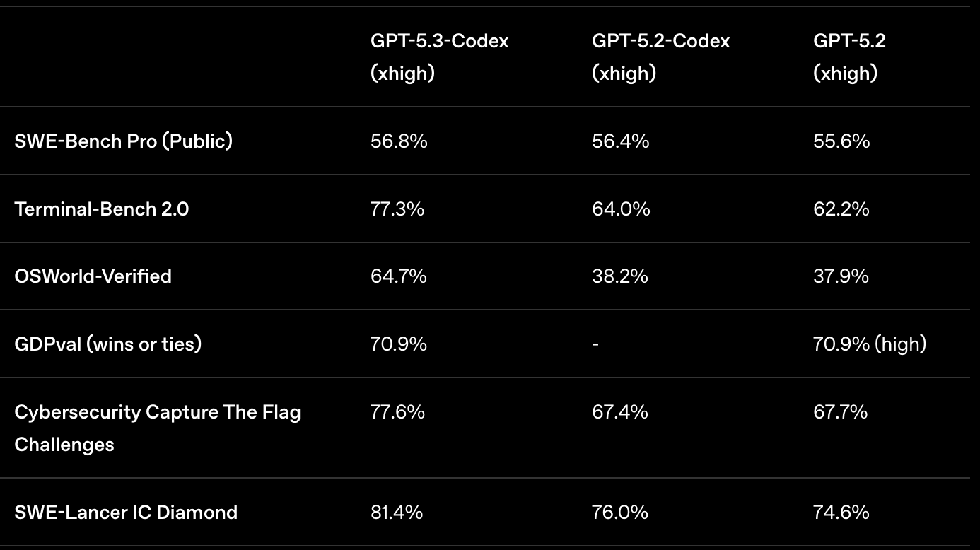Click the GPT-5.2-Codex (xhigh) column header

click(x=660, y=57)
